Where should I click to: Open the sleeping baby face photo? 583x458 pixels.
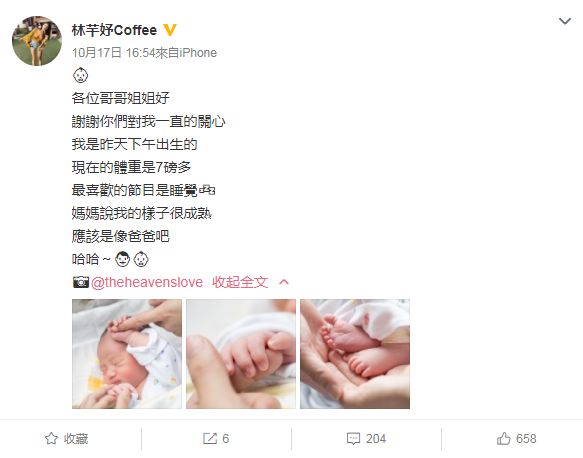tap(127, 354)
